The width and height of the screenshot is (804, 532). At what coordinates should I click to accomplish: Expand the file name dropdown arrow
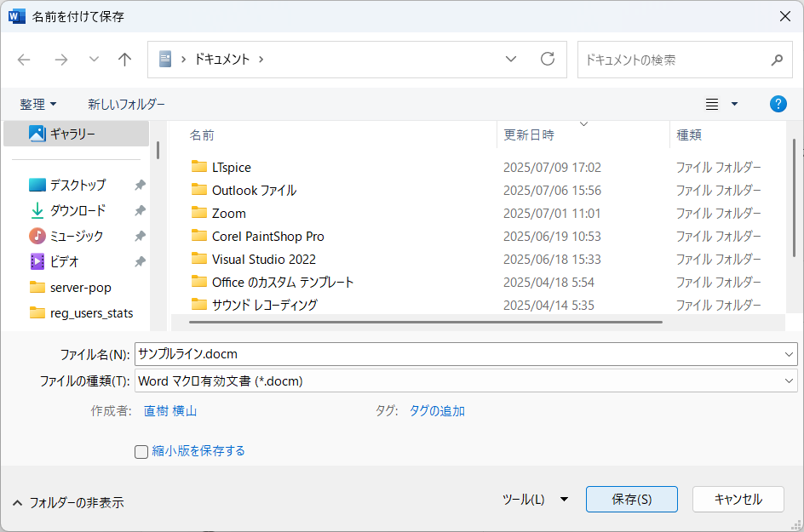coord(789,354)
